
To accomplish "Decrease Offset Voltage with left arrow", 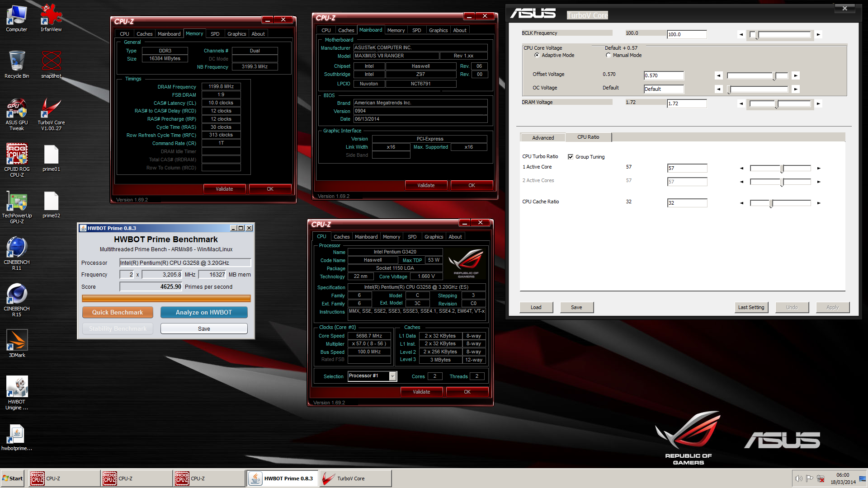I will [x=719, y=75].
